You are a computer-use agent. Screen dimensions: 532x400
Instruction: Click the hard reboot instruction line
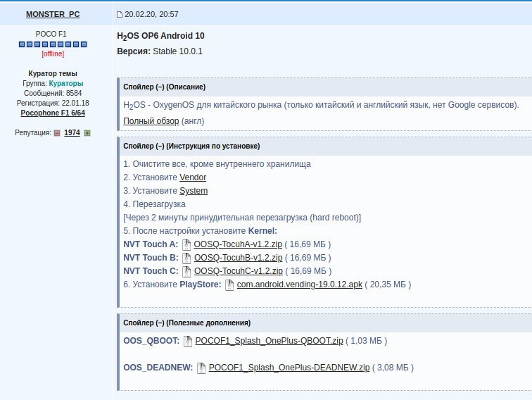point(242,218)
